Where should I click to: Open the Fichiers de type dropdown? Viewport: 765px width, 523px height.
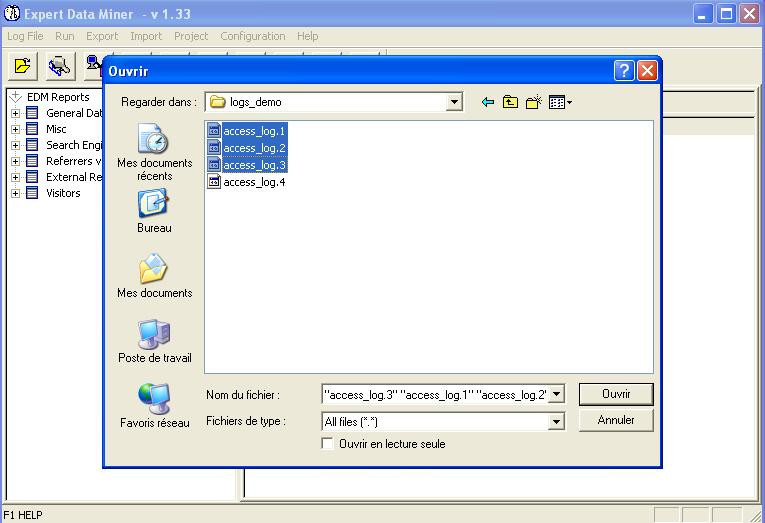click(556, 422)
